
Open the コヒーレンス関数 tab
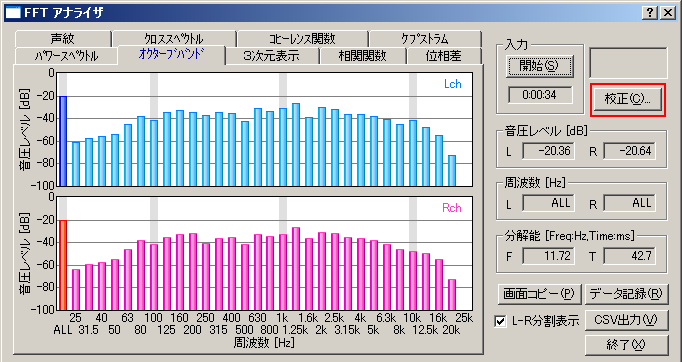pos(303,39)
